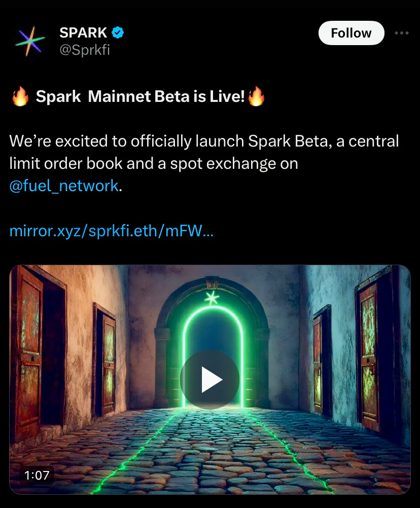Click the fire emoji after "Live!"
Screen dimensions: 420x508
tap(256, 96)
